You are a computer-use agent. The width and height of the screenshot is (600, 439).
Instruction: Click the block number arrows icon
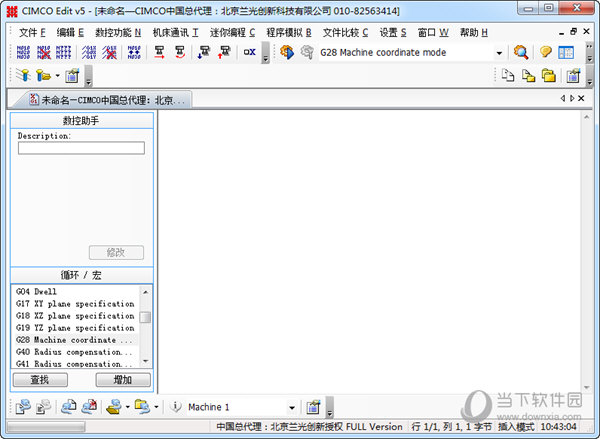(134, 52)
